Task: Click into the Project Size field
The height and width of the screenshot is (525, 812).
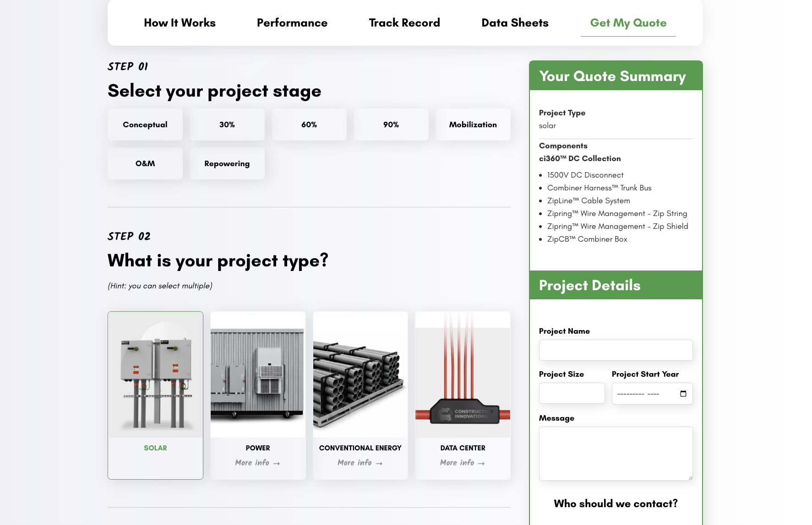Action: click(x=572, y=393)
